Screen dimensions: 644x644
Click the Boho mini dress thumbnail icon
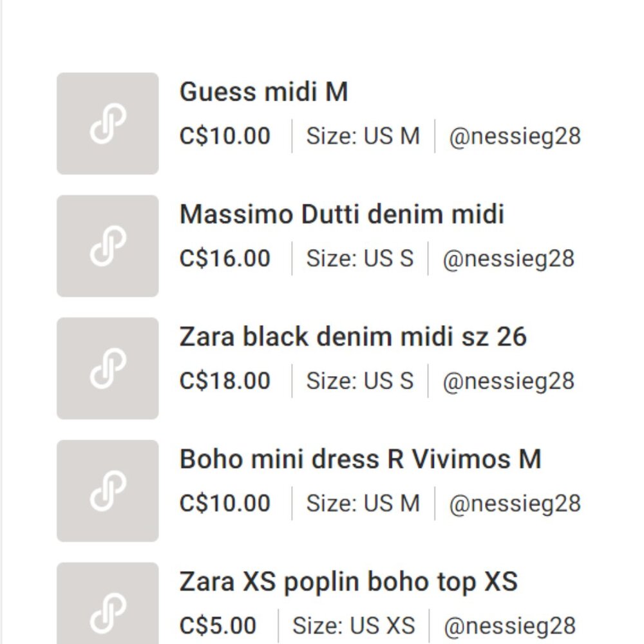[107, 488]
